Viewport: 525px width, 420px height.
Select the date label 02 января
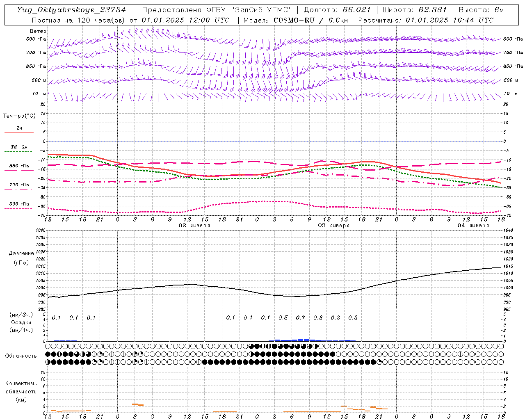(x=194, y=226)
